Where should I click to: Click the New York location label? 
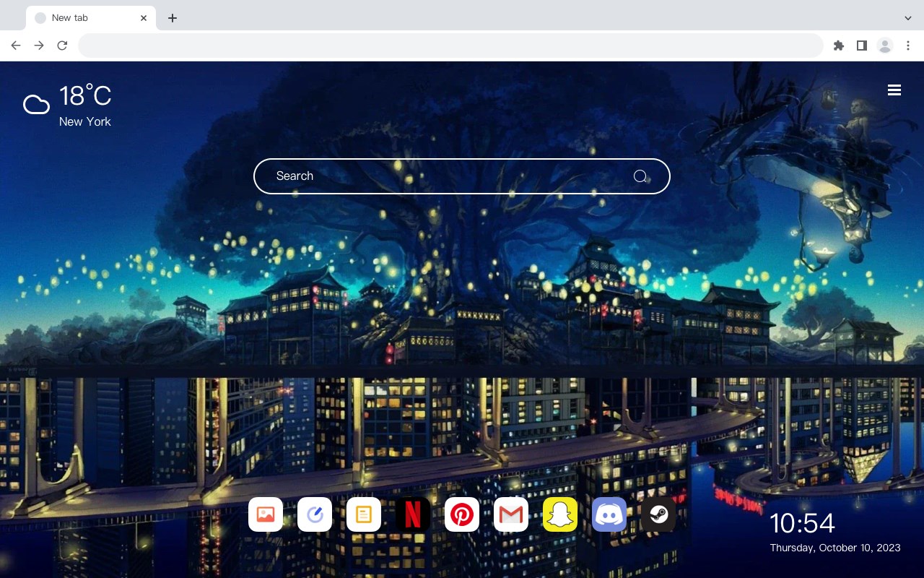pos(85,122)
